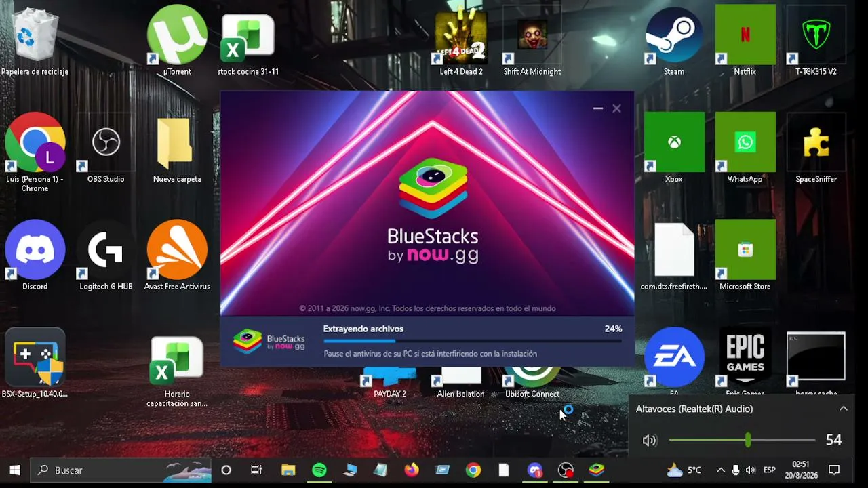Select the OBS Studio desktop shortcut
The image size is (868, 488).
coord(106,149)
